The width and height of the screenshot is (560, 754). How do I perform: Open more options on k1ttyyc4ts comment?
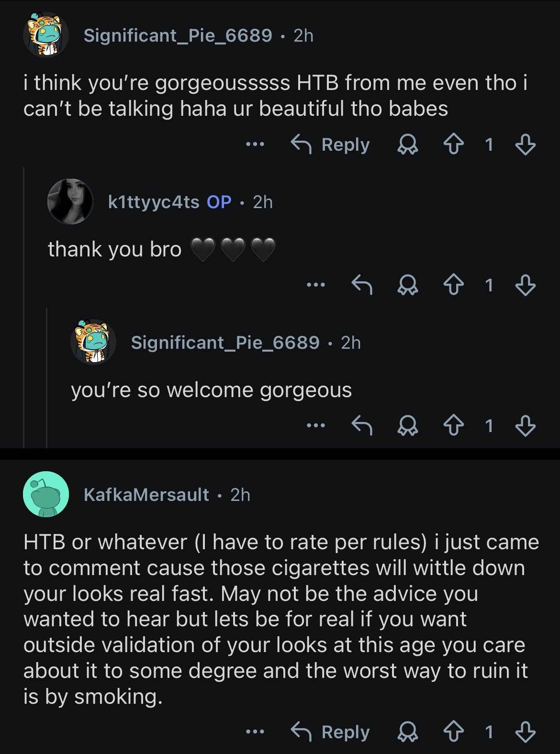[316, 285]
